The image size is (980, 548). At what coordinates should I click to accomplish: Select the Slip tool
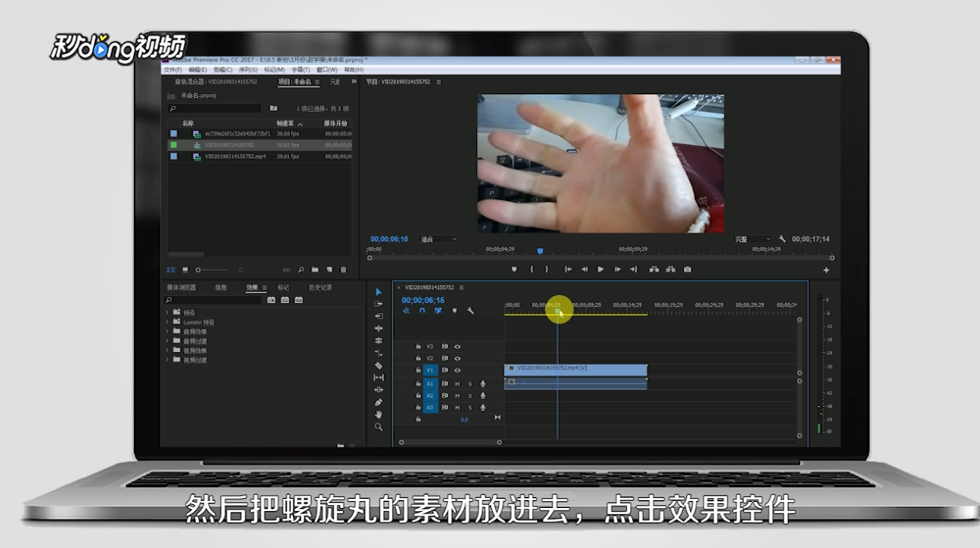(x=379, y=377)
